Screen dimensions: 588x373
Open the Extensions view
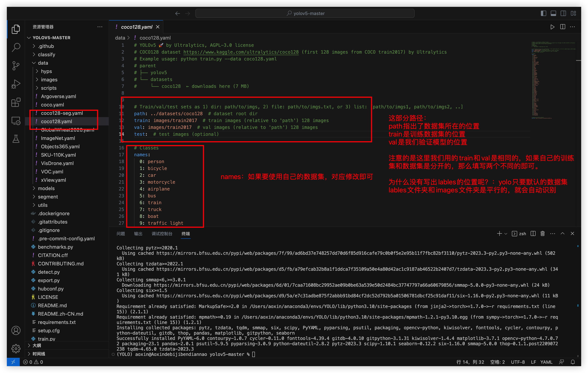click(16, 102)
